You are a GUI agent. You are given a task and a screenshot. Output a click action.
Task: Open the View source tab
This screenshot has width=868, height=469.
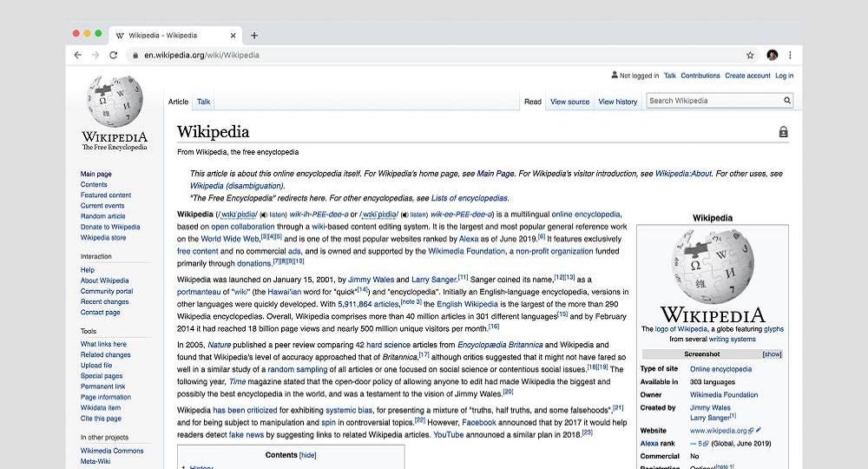(x=569, y=102)
